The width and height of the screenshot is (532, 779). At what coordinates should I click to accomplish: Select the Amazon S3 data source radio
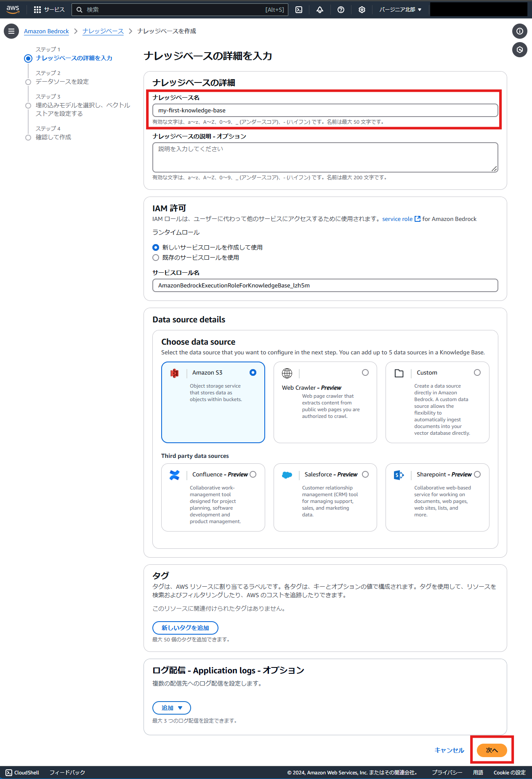point(253,372)
